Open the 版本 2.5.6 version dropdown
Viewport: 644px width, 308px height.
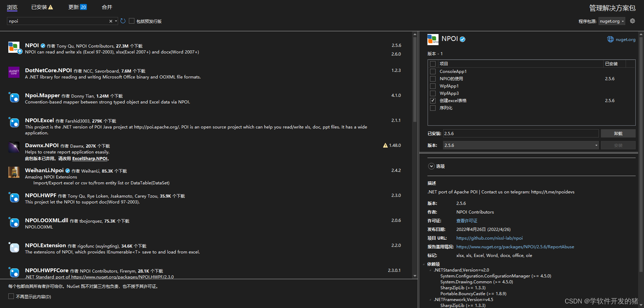(x=521, y=145)
